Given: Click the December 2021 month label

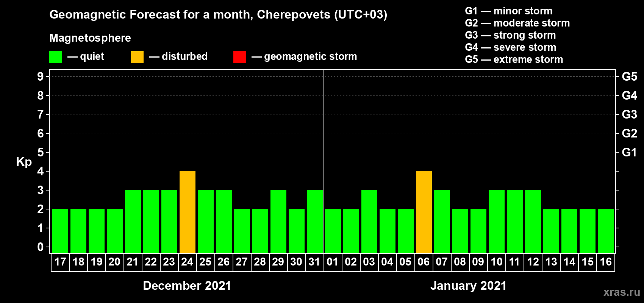Looking at the screenshot, I should (187, 286).
